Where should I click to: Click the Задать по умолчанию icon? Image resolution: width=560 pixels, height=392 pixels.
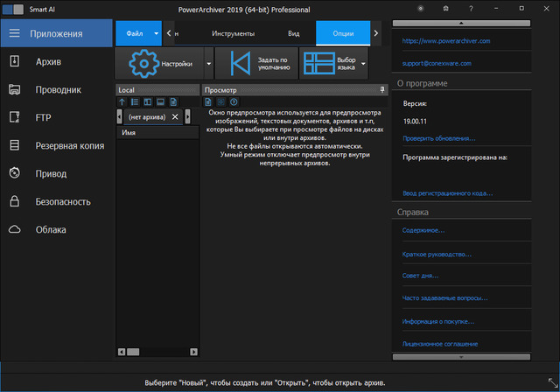point(240,64)
